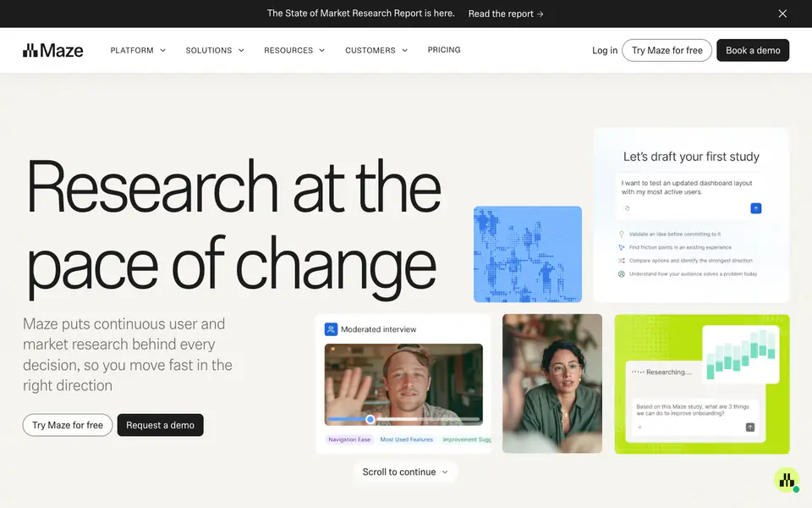The width and height of the screenshot is (812, 508).
Task: Click the cursor icon beside Find friction points
Action: tap(622, 247)
